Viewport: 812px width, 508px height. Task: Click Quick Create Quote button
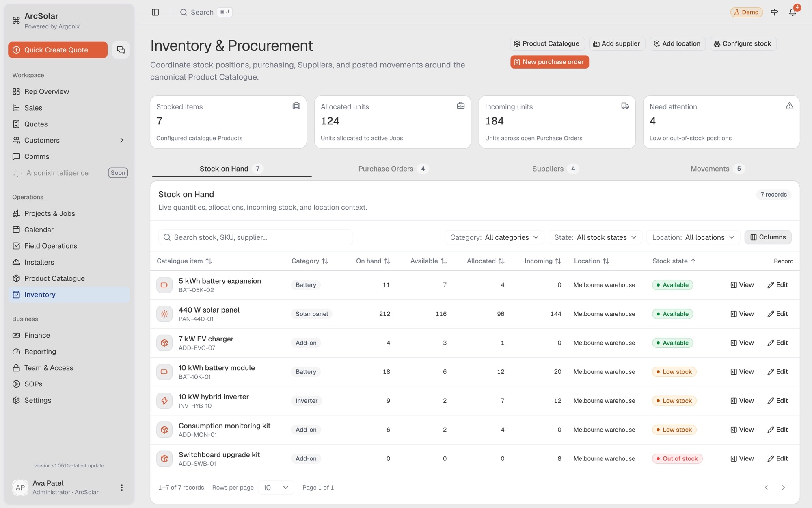[x=58, y=50]
